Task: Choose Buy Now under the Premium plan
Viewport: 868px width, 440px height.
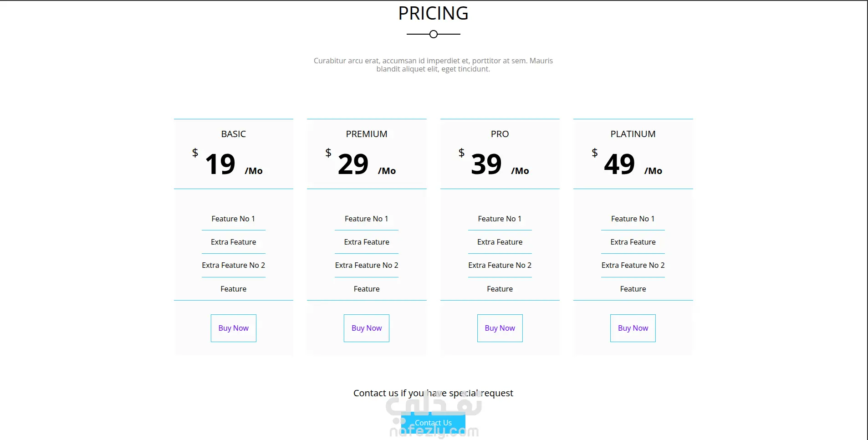Action: 367,328
